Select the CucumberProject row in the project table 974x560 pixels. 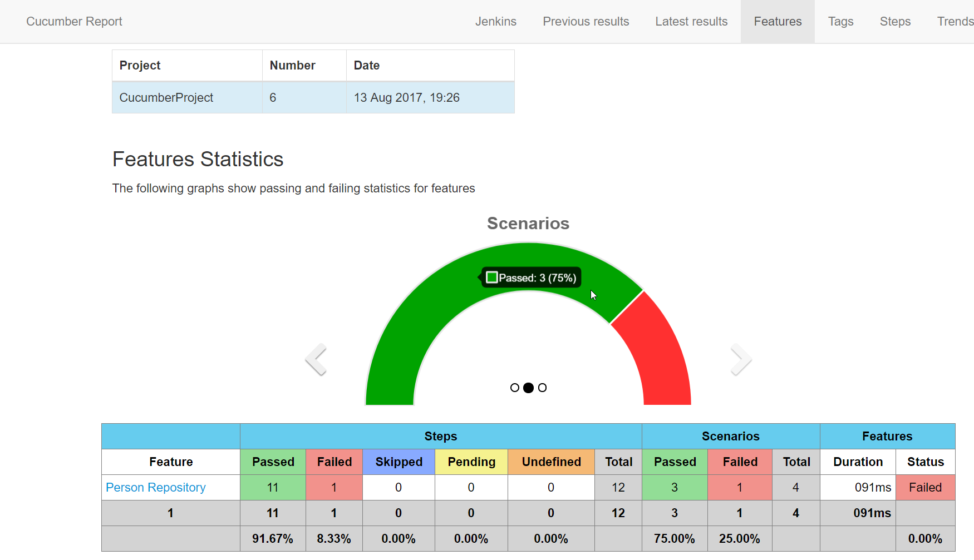166,97
